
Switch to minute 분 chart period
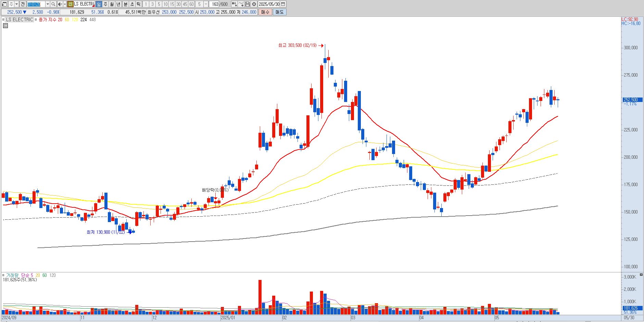click(x=125, y=4)
